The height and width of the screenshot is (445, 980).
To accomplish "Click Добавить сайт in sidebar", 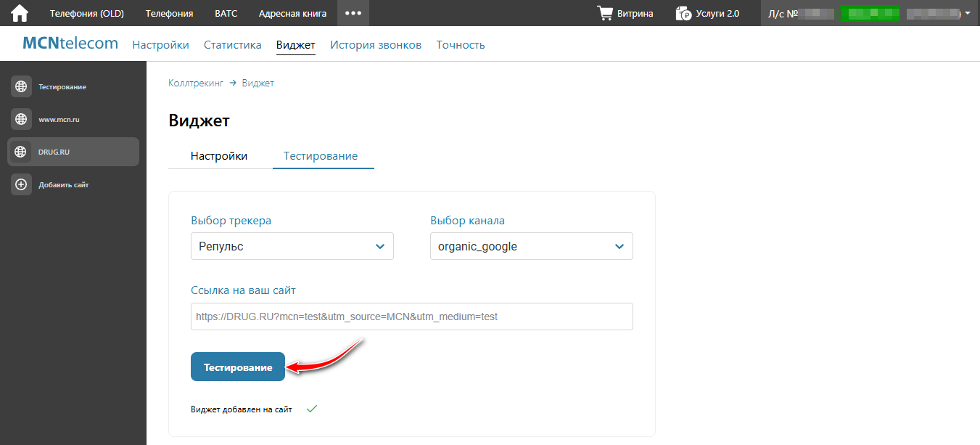I will 73,184.
